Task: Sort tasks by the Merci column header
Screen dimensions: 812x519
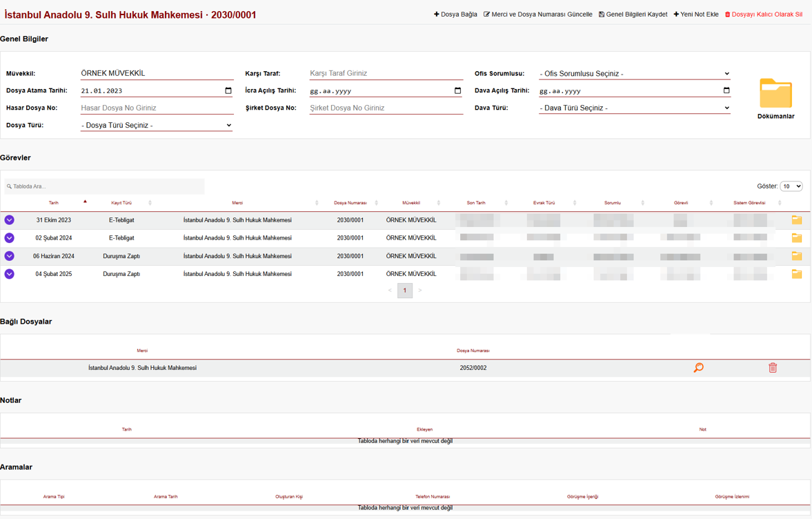Action: (237, 203)
